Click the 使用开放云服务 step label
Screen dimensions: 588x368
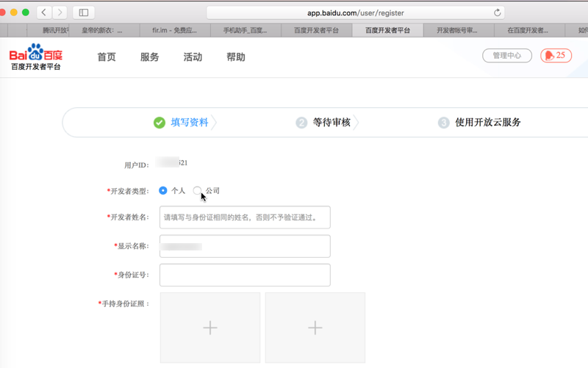point(488,123)
